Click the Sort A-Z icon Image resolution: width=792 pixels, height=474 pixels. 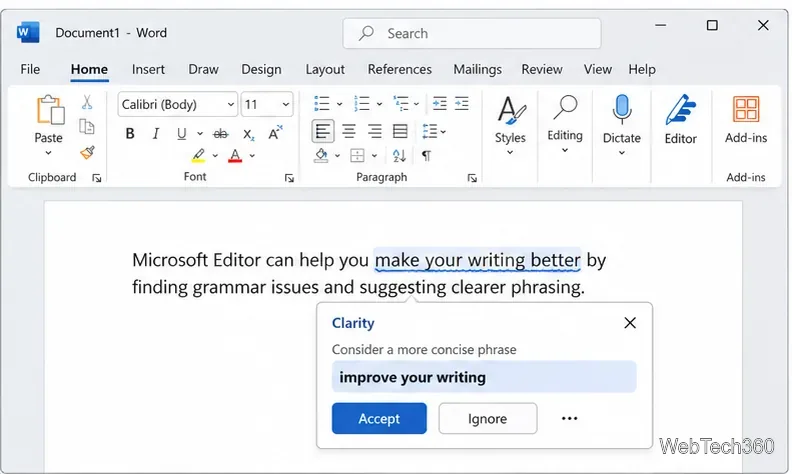pos(399,156)
